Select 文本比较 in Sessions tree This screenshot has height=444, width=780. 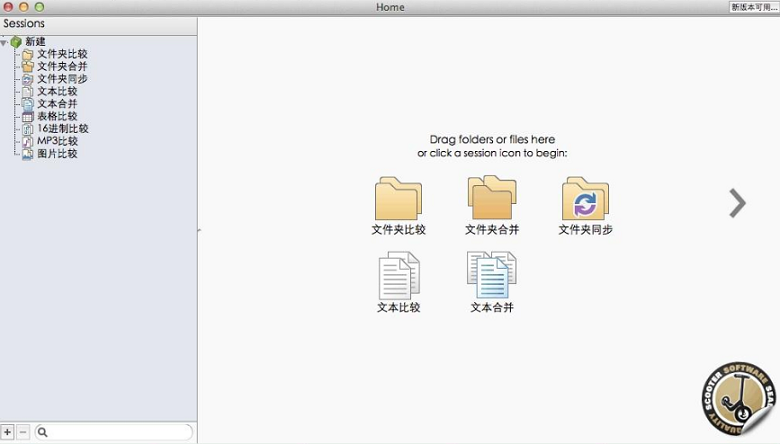[57, 91]
